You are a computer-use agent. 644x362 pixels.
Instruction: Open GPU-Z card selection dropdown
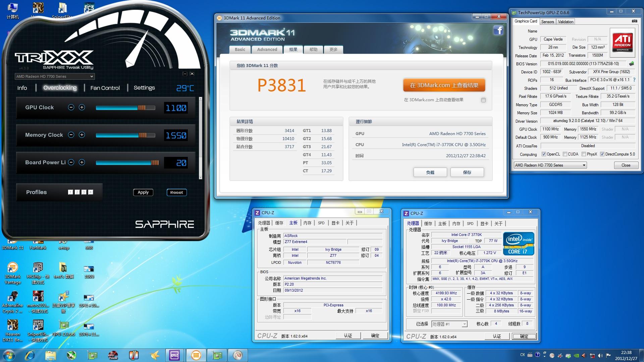[550, 165]
